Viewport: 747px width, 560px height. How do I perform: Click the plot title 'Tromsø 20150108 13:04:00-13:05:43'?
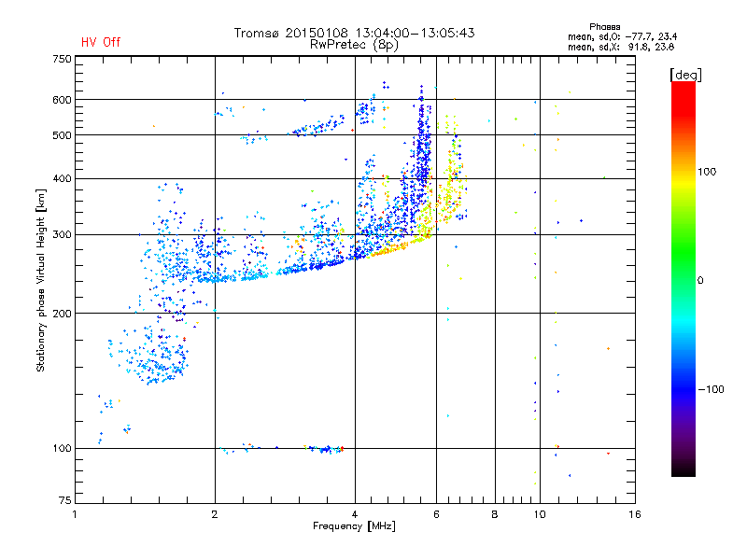point(354,33)
